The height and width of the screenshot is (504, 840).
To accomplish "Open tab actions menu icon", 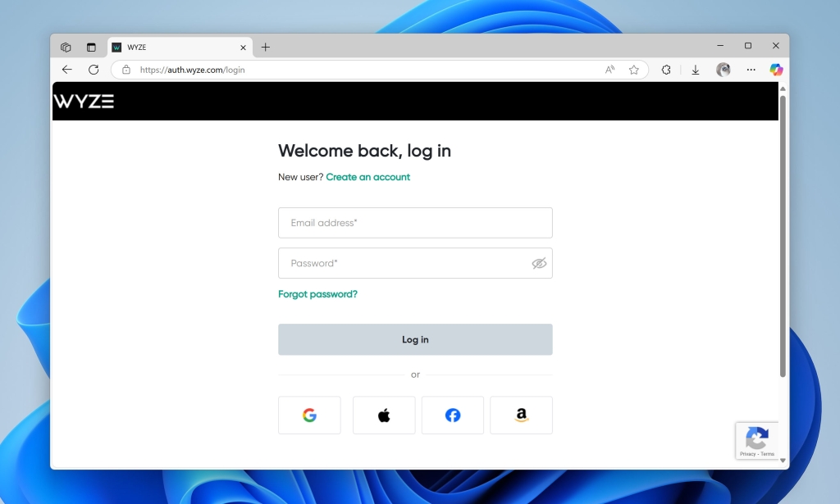I will click(x=91, y=47).
